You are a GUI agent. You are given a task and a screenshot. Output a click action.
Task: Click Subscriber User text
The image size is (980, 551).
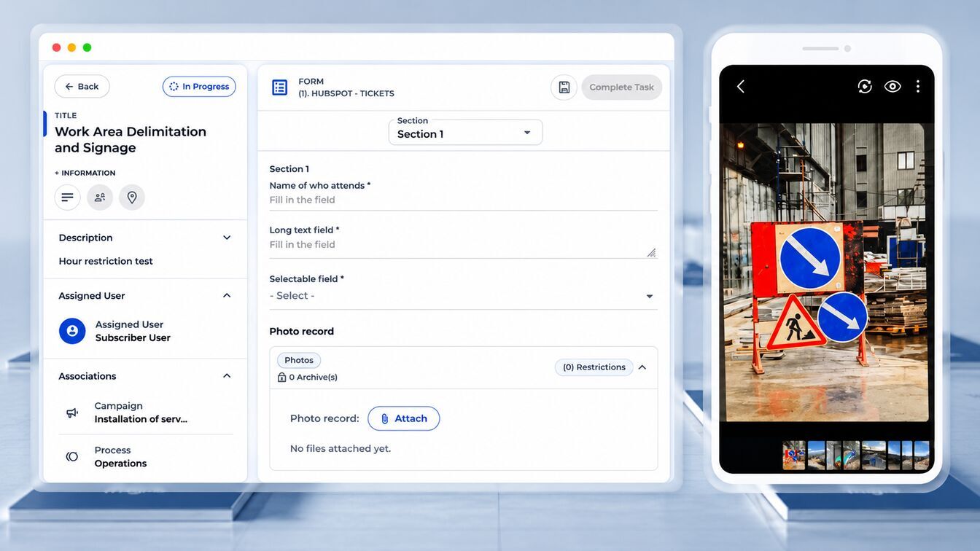133,338
